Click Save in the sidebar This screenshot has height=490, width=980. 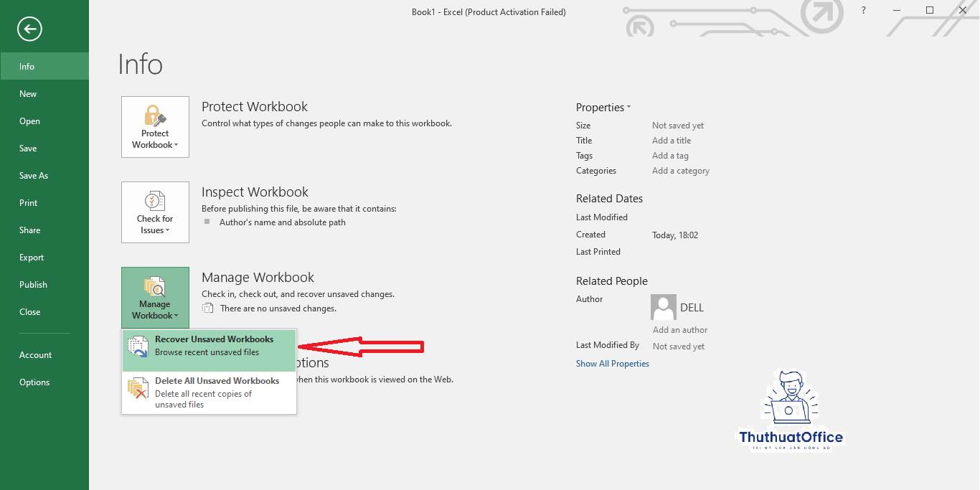coord(44,148)
